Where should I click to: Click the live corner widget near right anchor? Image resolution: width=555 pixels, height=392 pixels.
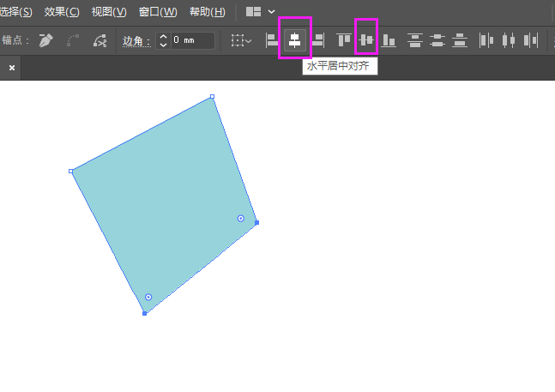click(x=241, y=218)
